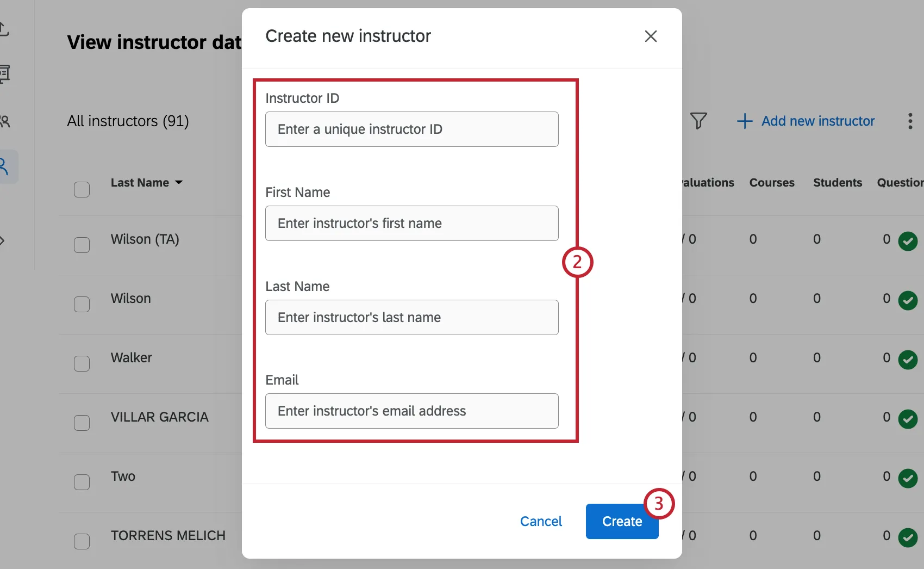Select the Students column header
Screen dimensions: 924x569
click(x=837, y=182)
